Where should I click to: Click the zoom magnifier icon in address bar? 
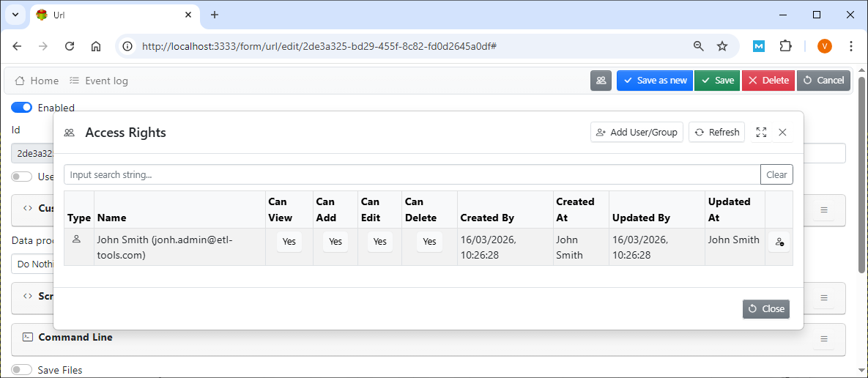pyautogui.click(x=699, y=46)
